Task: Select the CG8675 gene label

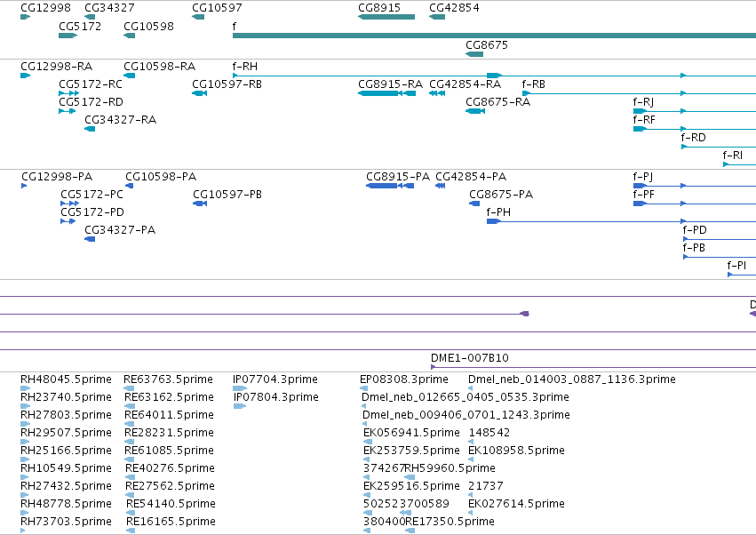Action: coord(487,44)
